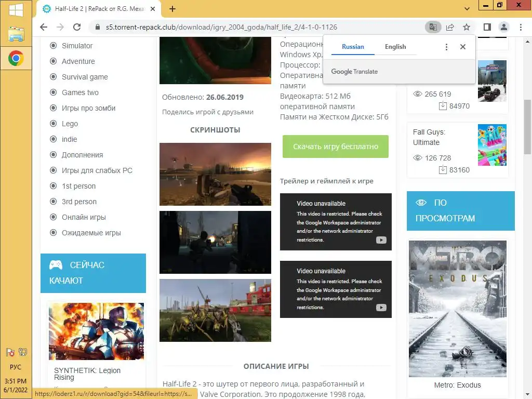Select the Дополнения category bullet
Image resolution: width=532 pixels, height=399 pixels.
coord(54,155)
